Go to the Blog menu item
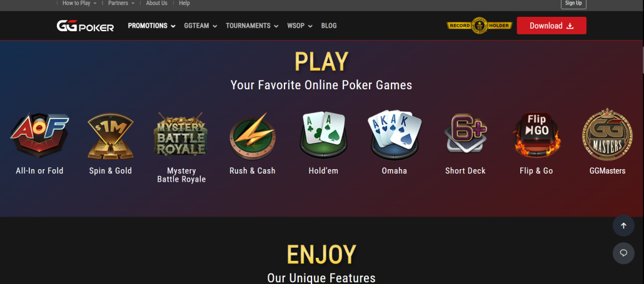Image resolution: width=644 pixels, height=284 pixels. (329, 26)
